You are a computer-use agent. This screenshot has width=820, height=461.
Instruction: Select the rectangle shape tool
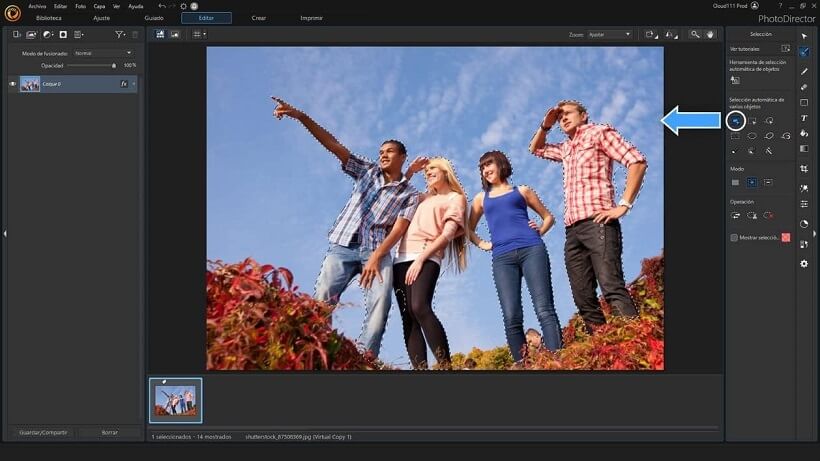[x=804, y=102]
